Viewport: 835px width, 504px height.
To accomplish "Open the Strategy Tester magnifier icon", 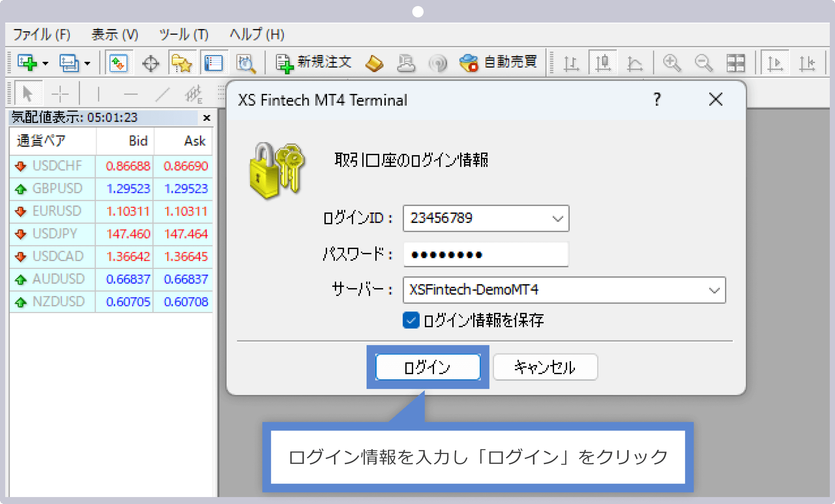I will (246, 63).
